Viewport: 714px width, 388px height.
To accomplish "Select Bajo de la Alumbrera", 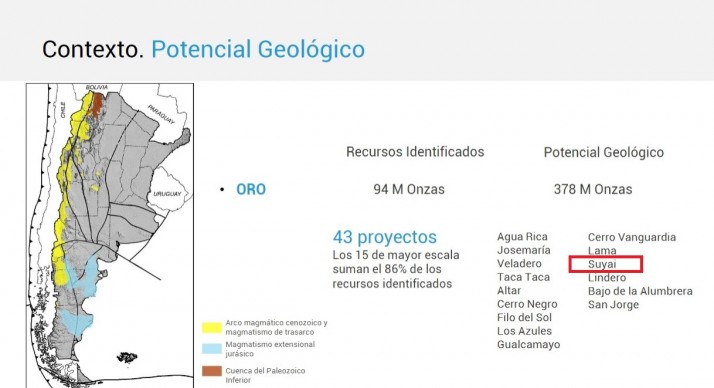I will [x=640, y=291].
